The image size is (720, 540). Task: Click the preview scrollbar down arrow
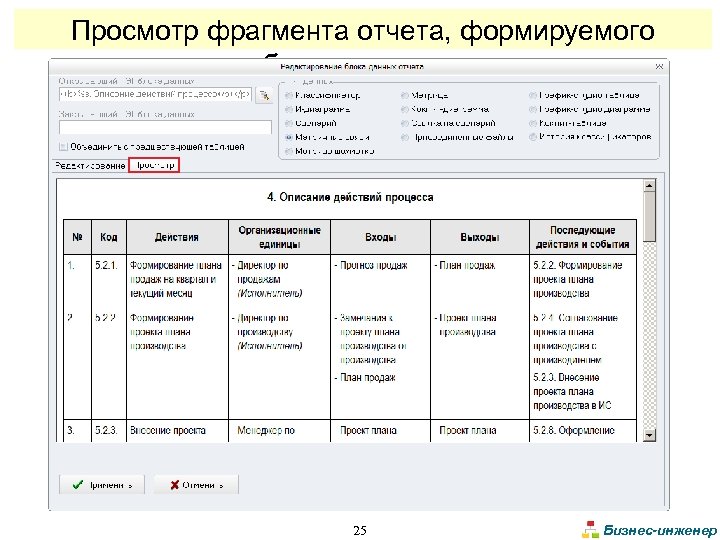(x=649, y=435)
